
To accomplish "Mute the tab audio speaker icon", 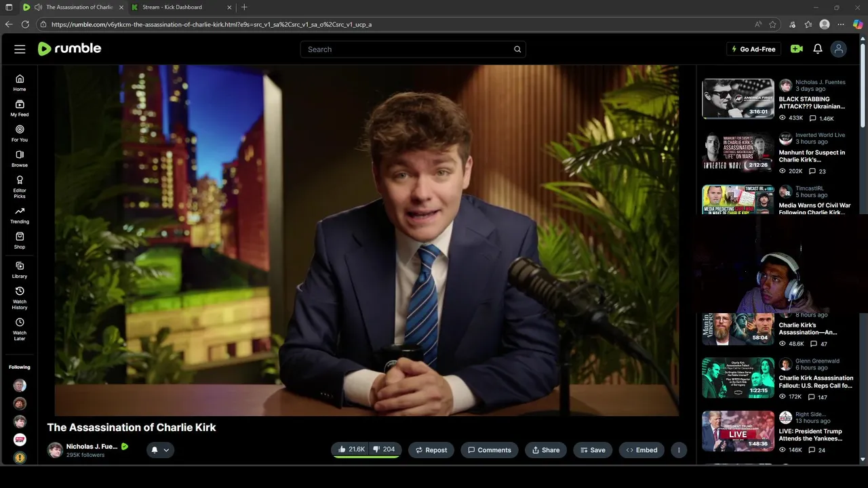I will [x=38, y=7].
